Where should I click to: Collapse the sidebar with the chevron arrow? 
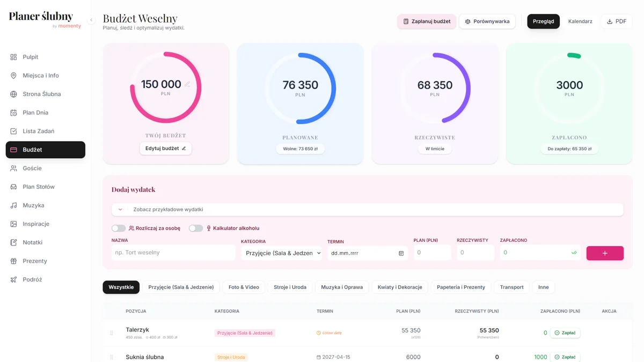[91, 20]
